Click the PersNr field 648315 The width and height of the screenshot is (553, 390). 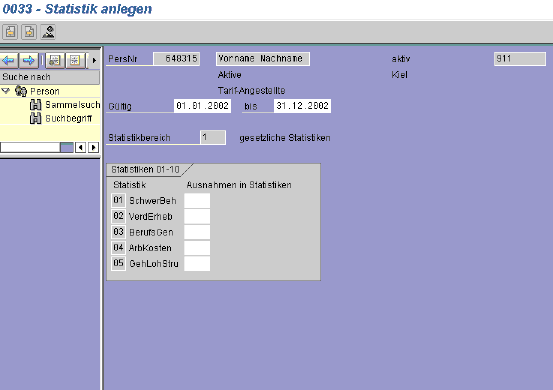(x=177, y=59)
